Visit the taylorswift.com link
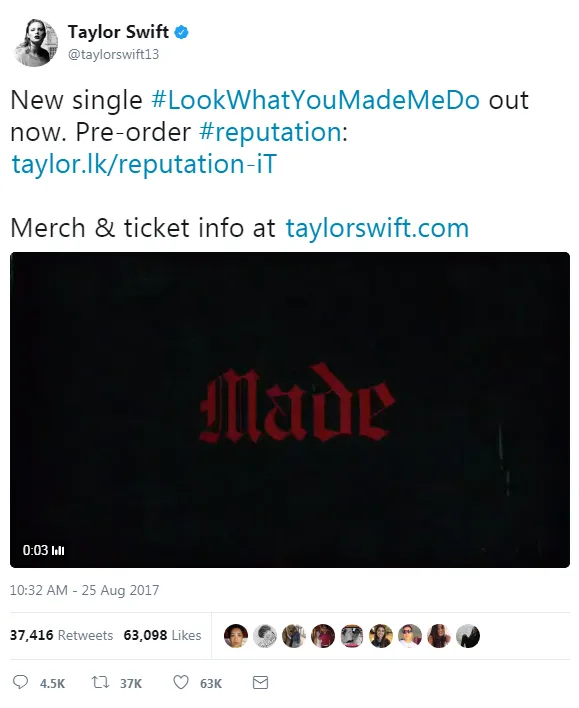 377,228
